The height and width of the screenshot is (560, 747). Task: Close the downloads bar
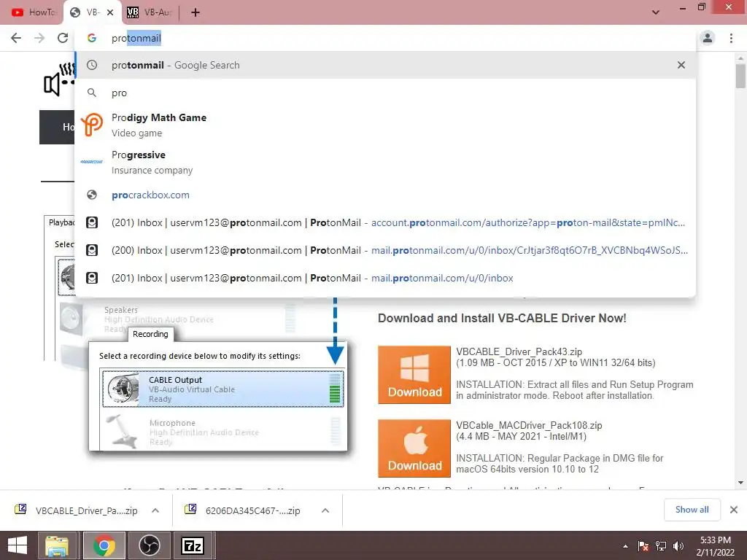pos(734,510)
